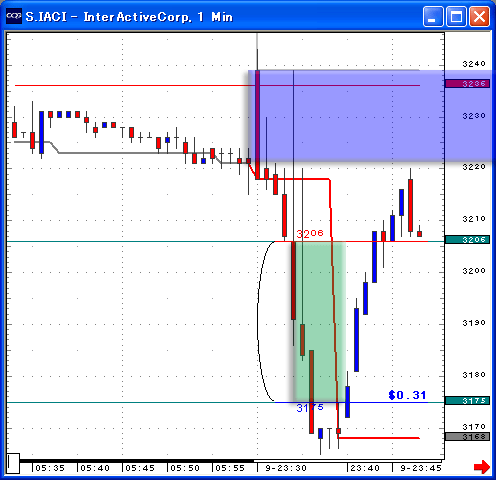Click the 05:40 time axis label
This screenshot has height=480, width=496.
coord(95,468)
